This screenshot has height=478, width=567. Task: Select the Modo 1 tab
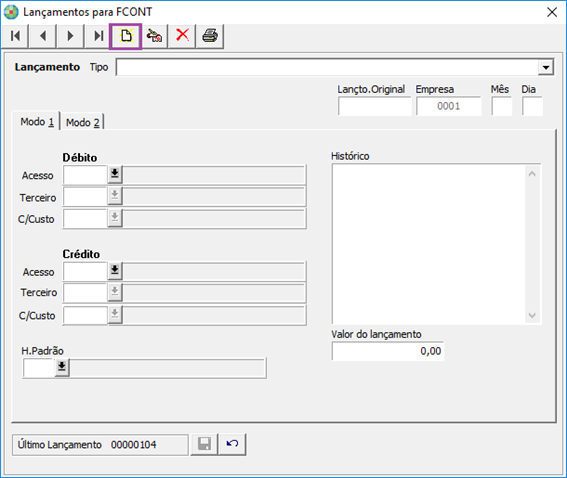[x=37, y=122]
